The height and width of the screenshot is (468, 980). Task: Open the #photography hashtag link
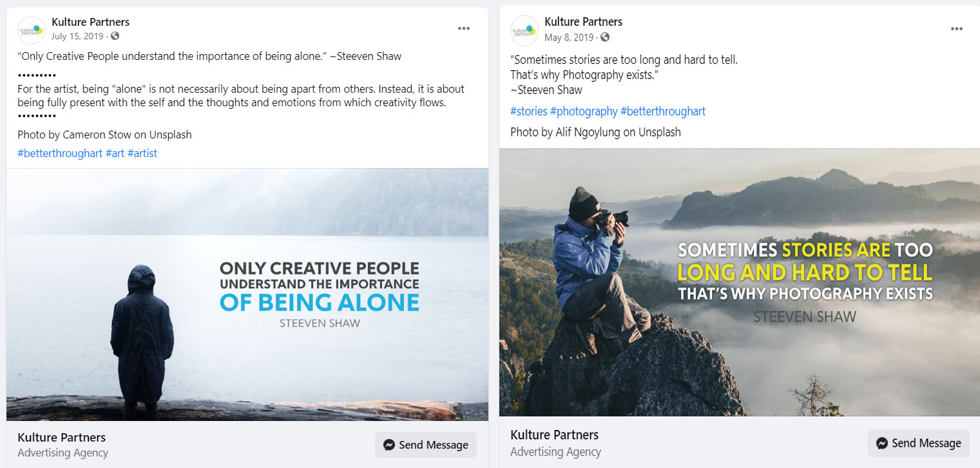click(x=584, y=111)
